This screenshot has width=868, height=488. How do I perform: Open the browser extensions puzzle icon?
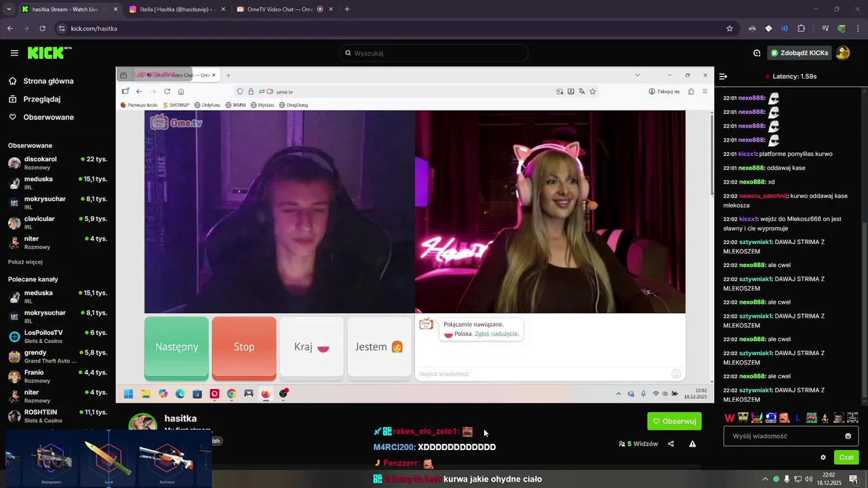[802, 28]
